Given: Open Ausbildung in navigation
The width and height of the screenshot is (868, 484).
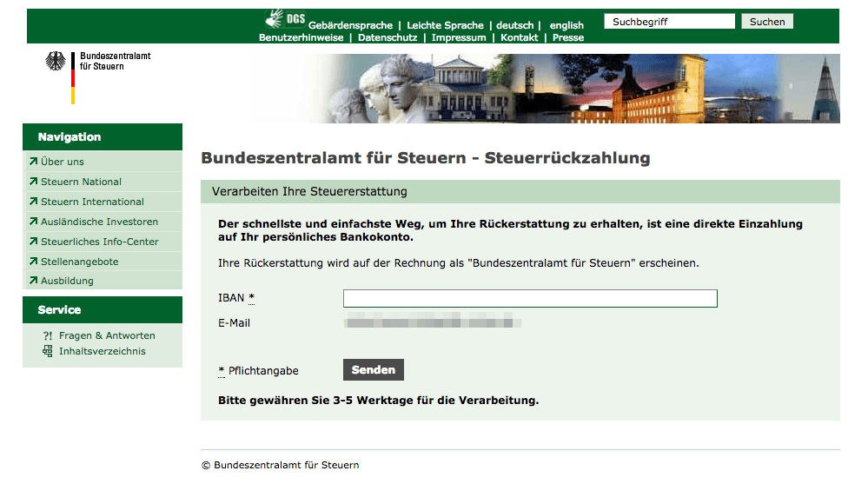Looking at the screenshot, I should click(x=67, y=281).
